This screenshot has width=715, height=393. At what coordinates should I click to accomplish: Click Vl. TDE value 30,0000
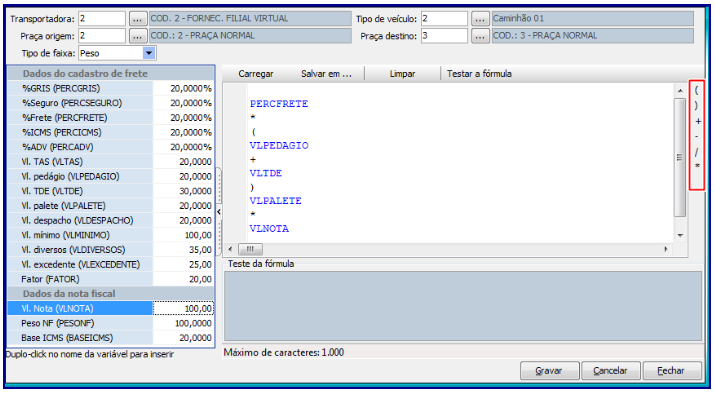183,191
